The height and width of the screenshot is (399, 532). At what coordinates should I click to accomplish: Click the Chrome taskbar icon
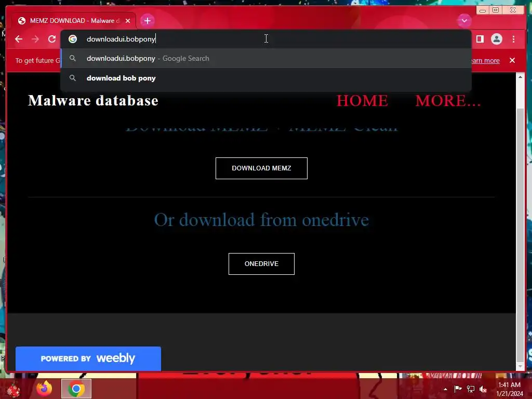[x=76, y=389]
